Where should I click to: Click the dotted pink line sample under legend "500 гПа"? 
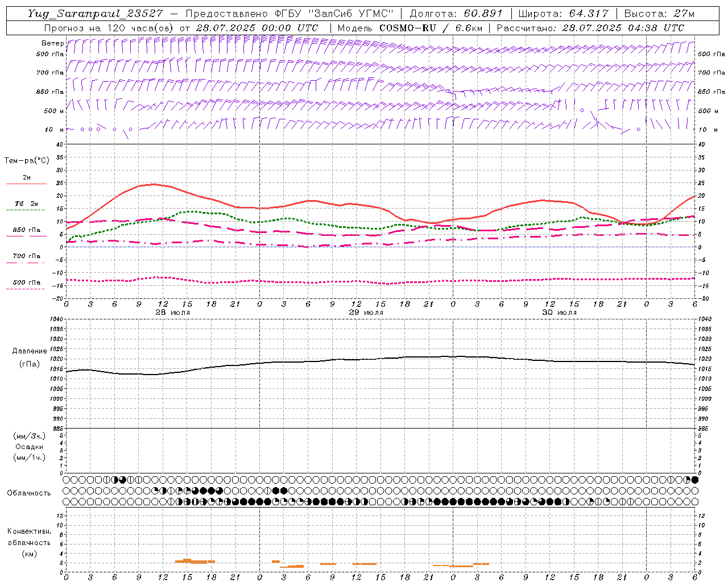point(26,289)
